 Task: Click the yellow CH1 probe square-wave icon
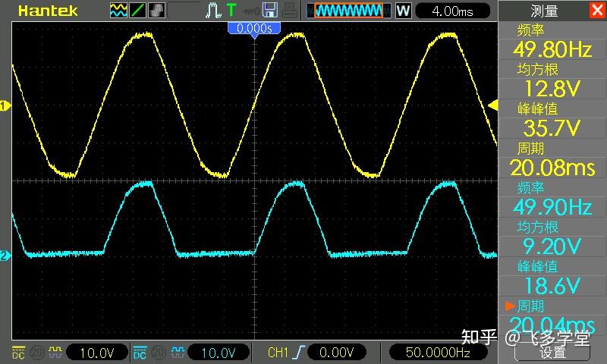tap(55, 352)
